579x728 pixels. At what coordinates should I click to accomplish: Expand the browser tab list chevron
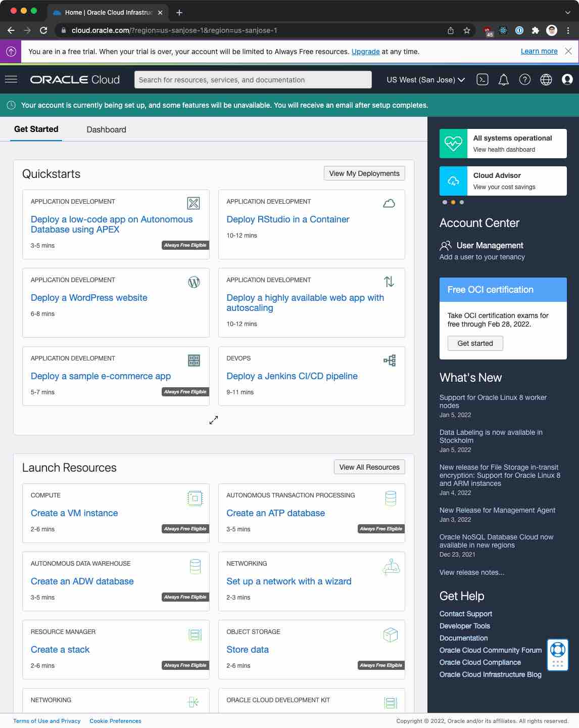[x=568, y=12]
